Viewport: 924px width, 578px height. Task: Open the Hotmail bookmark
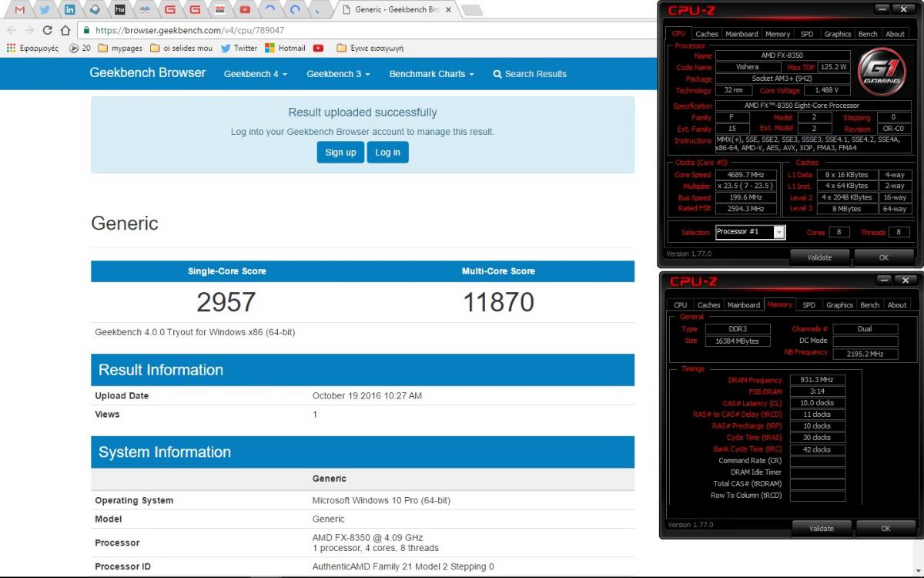click(x=285, y=48)
